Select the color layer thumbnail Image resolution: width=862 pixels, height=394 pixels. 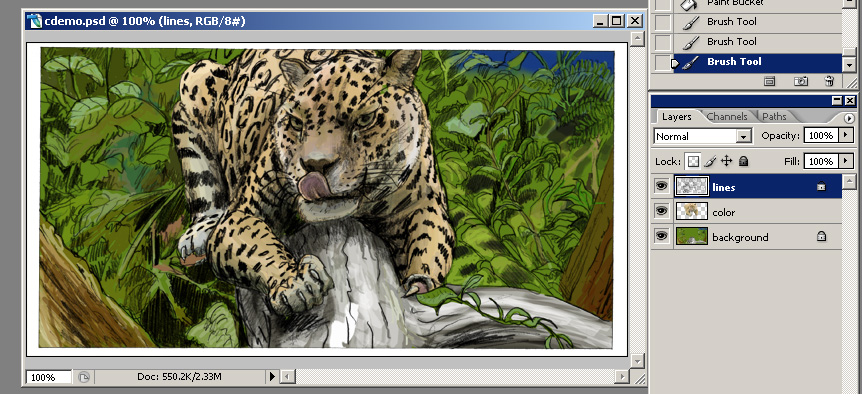tap(691, 212)
